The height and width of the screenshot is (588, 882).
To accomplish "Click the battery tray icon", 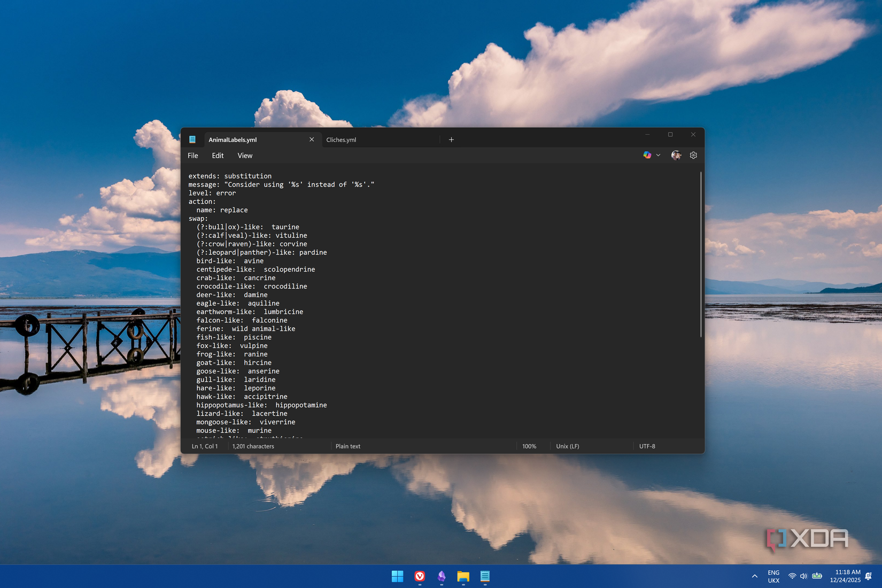I will 817,576.
